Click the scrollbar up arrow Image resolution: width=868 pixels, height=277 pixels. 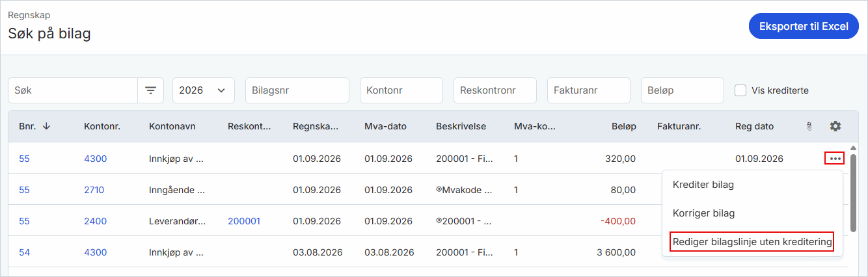[x=853, y=148]
